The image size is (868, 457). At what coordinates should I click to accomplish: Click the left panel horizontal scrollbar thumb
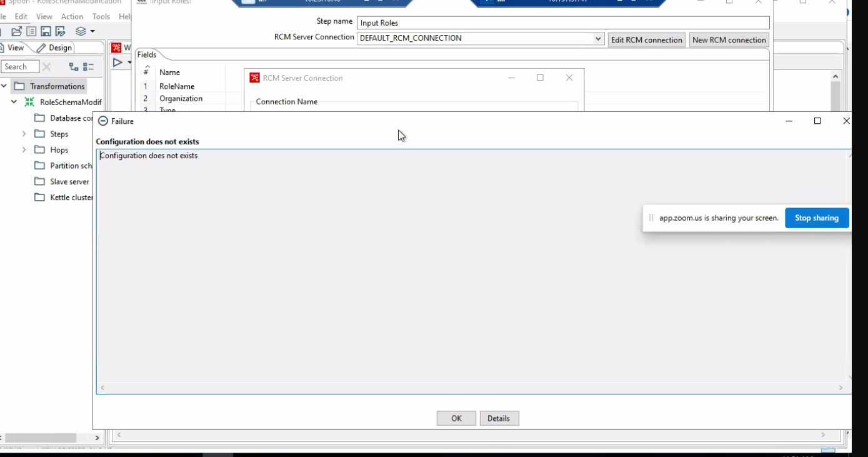41,438
